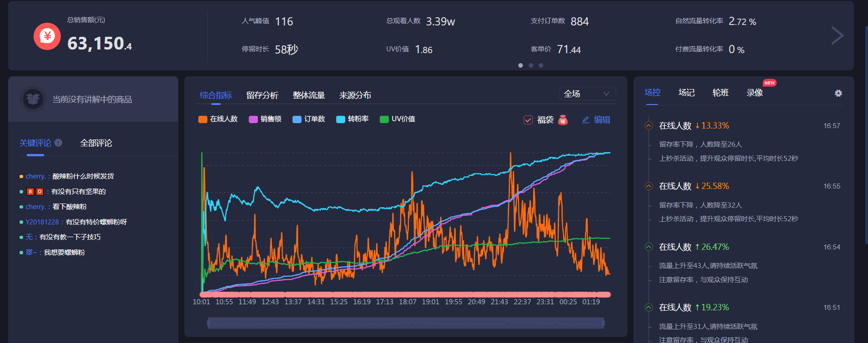
Task: Toggle the 转粉率 legend series
Action: pos(352,119)
